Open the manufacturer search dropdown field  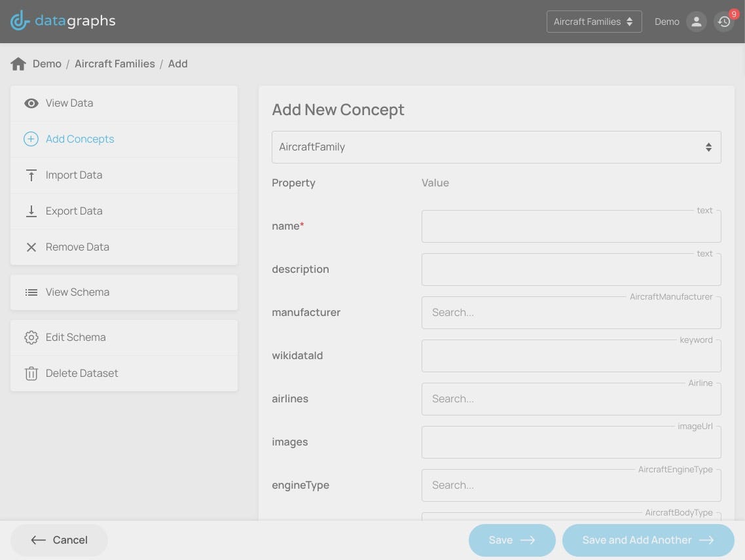[x=571, y=313]
